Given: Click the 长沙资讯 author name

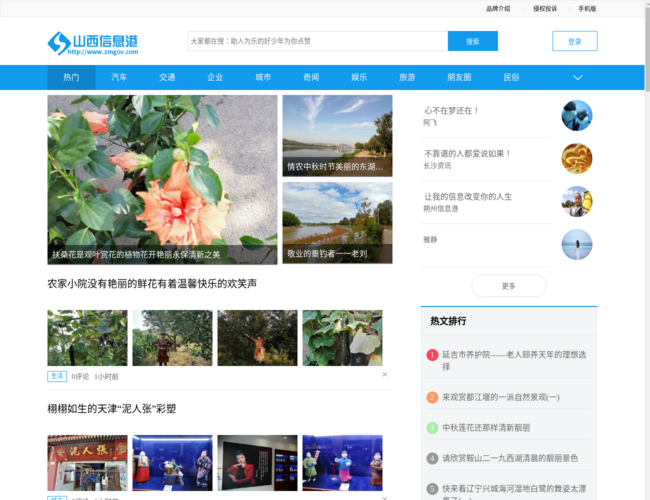Looking at the screenshot, I should point(437,166).
